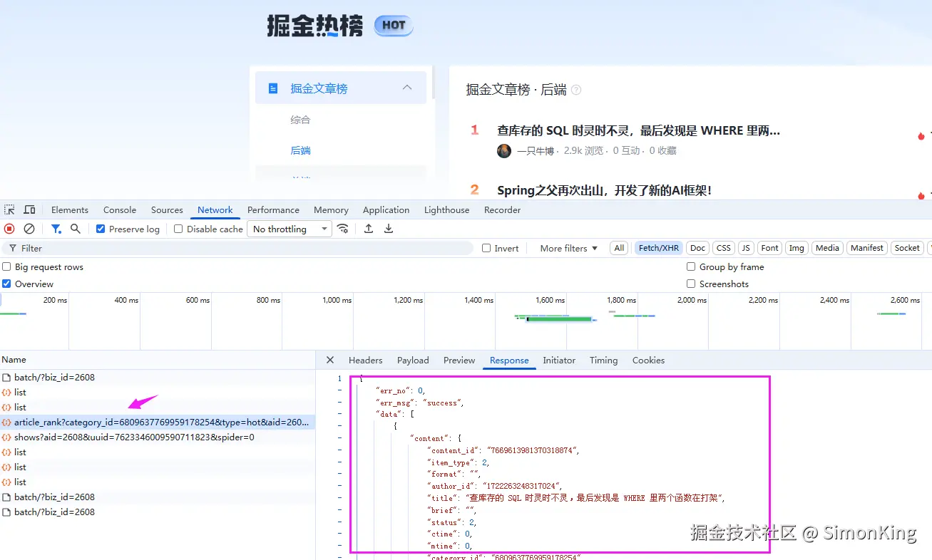
Task: Check Group by frame
Action: tap(691, 266)
